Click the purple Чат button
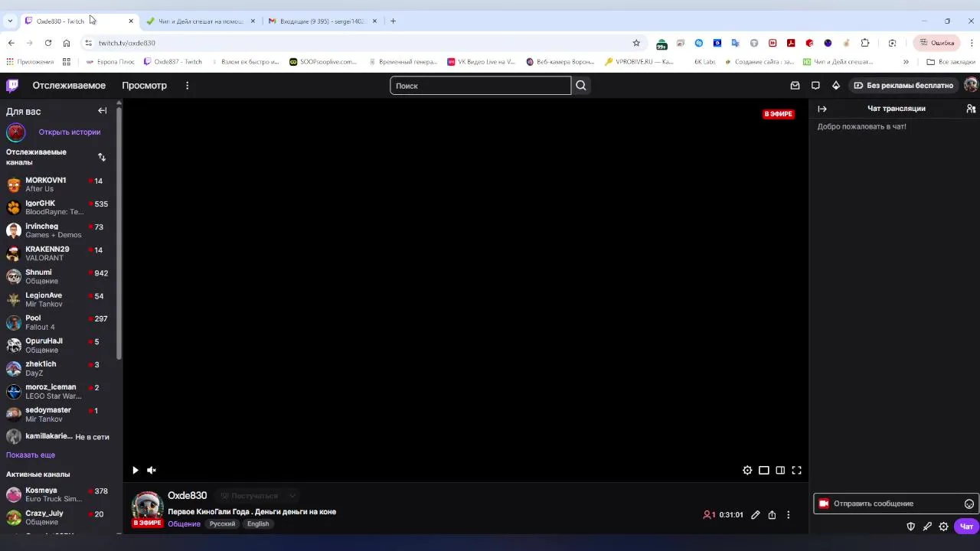This screenshot has height=551, width=980. [966, 527]
